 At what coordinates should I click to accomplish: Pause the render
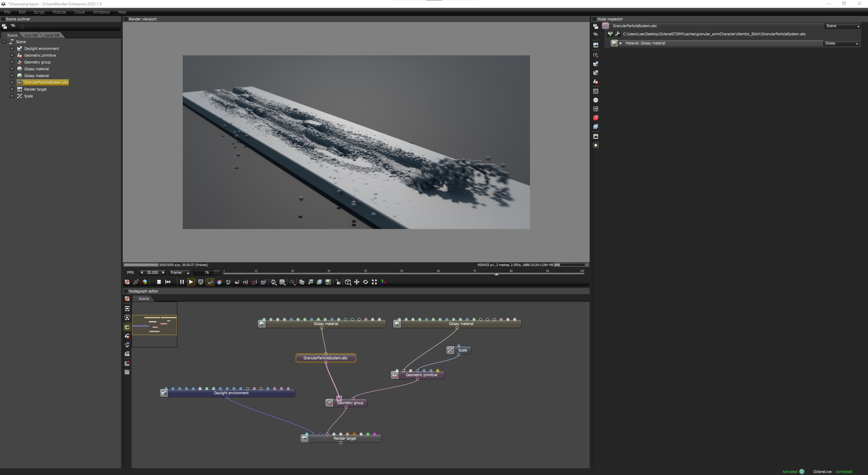(182, 282)
